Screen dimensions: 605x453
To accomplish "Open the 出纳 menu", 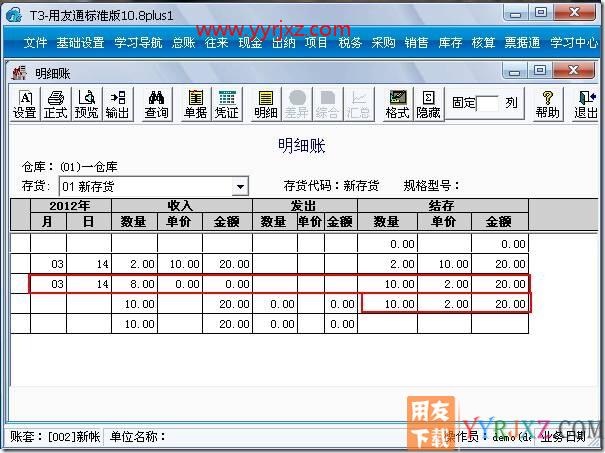I will (x=284, y=42).
